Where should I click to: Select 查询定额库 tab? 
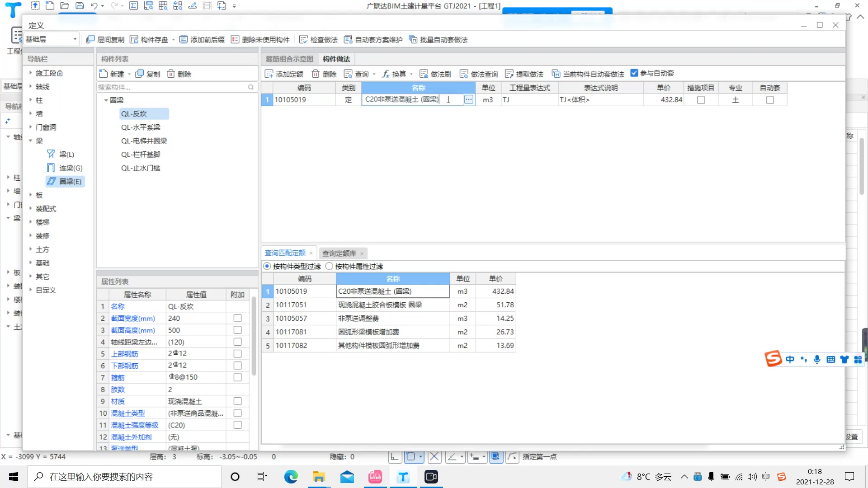(x=339, y=253)
